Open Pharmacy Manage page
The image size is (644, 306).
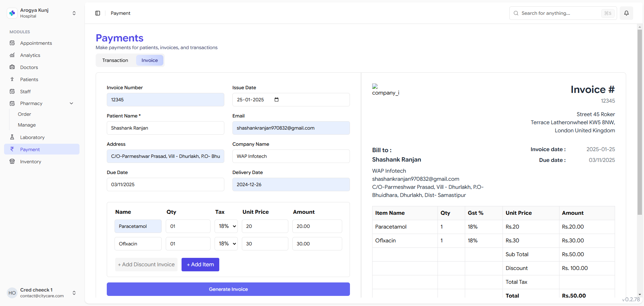tap(27, 125)
